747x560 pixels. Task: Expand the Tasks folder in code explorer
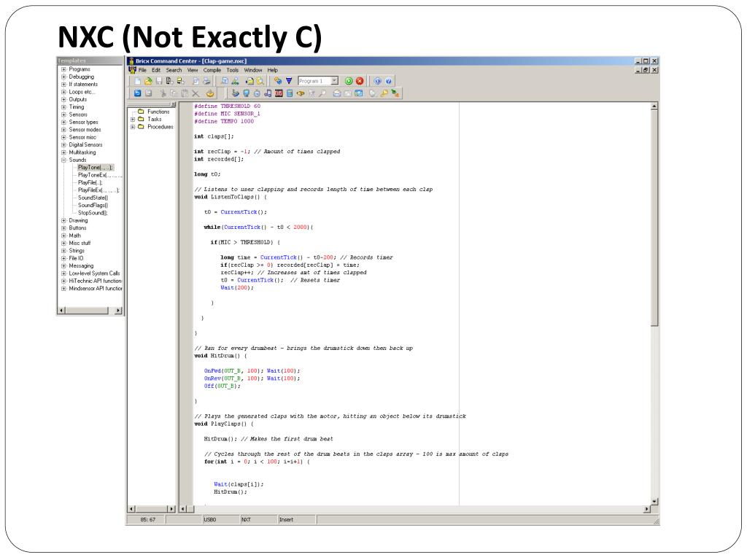coord(133,119)
